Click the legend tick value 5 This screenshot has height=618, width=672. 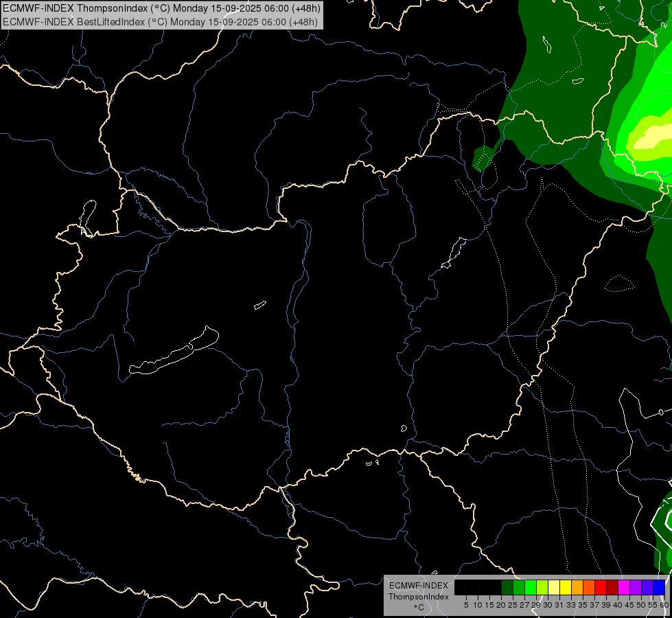coord(466,605)
